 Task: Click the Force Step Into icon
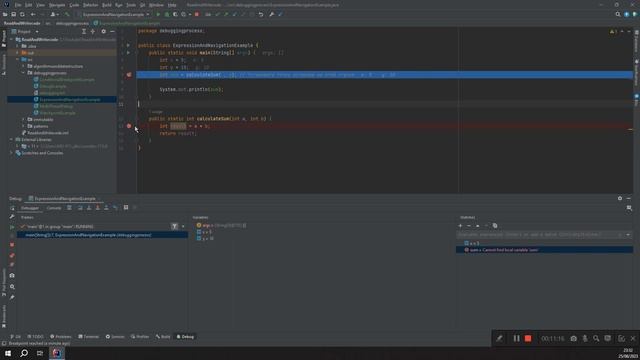pos(98,208)
